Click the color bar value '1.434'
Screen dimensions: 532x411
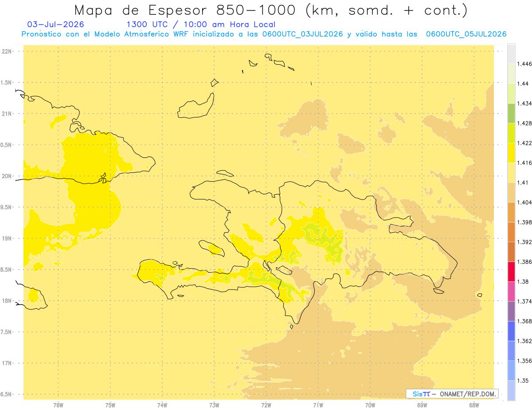pos(524,103)
